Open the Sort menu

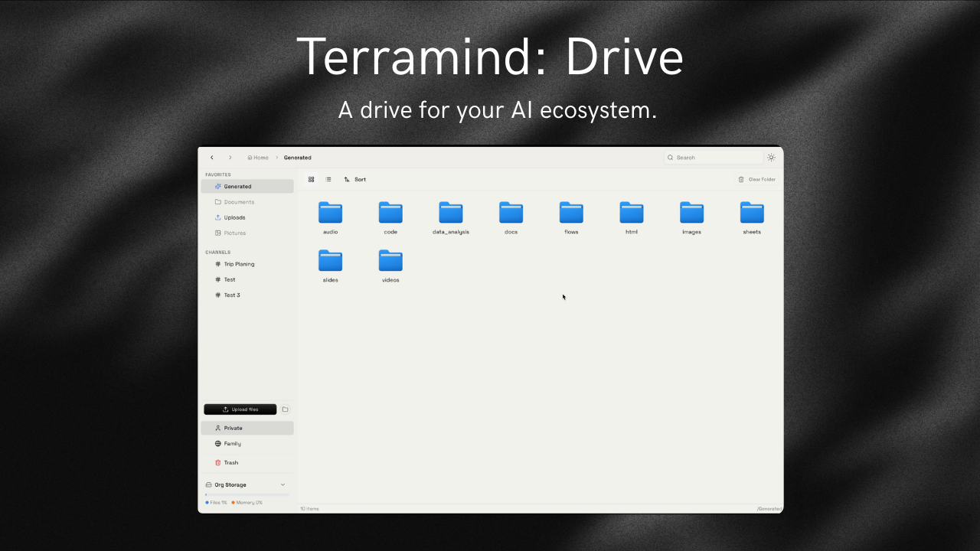click(354, 179)
